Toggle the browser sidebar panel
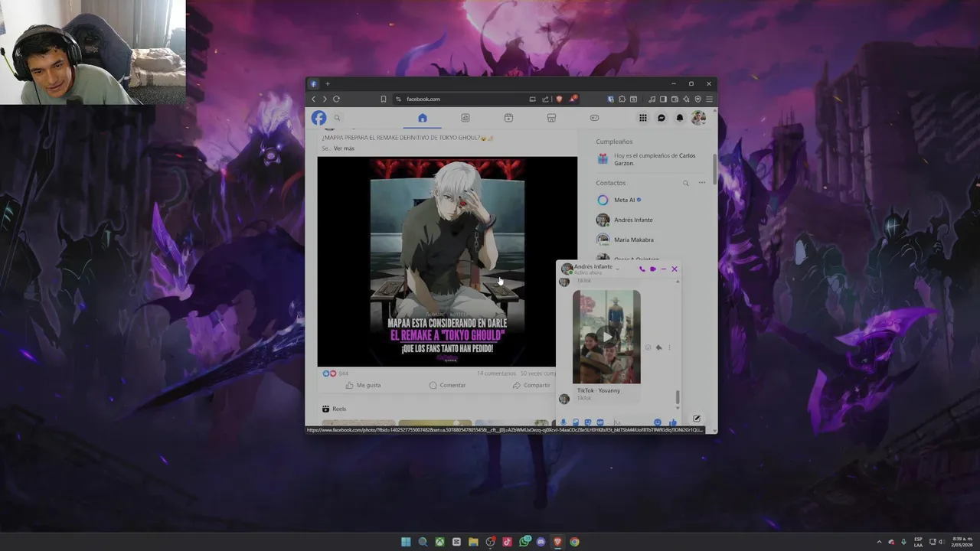The image size is (980, 551). (x=663, y=99)
